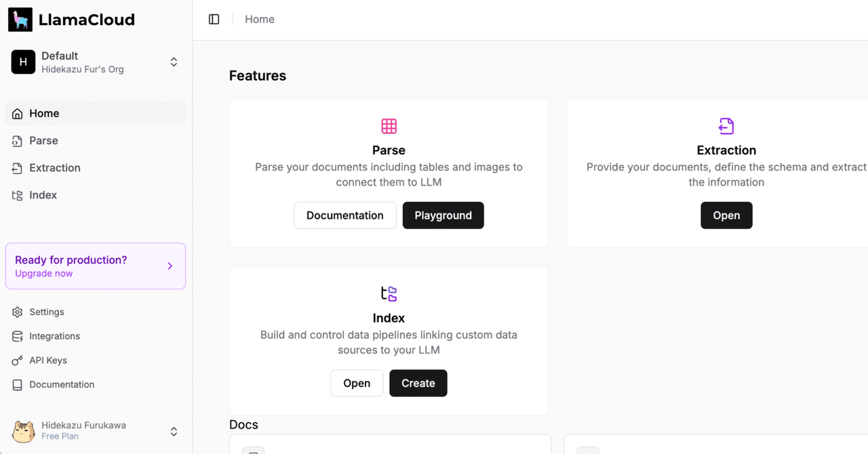
Task: Click the Upgrade now link
Action: pyautogui.click(x=44, y=274)
